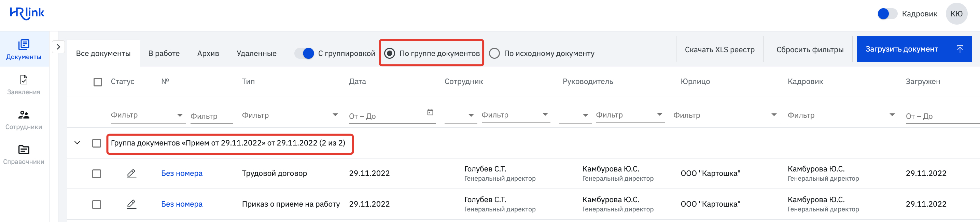Viewport: 980px width, 222px height.
Task: Select the По группе документов radio
Action: (390, 53)
